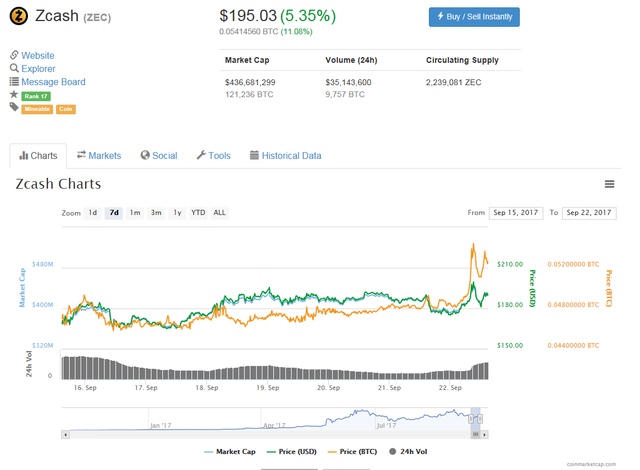The height and width of the screenshot is (470, 640).
Task: Click the navigator scrollbar left arrow
Action: 65,435
